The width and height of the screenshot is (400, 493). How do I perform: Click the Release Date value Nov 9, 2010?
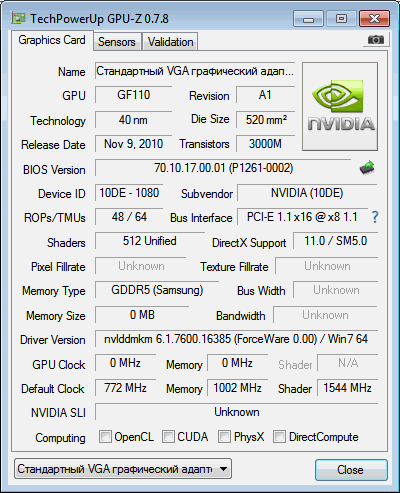pos(133,144)
